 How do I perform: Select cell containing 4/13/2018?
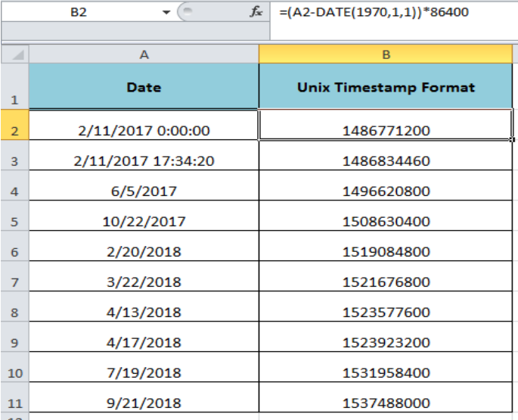point(144,306)
